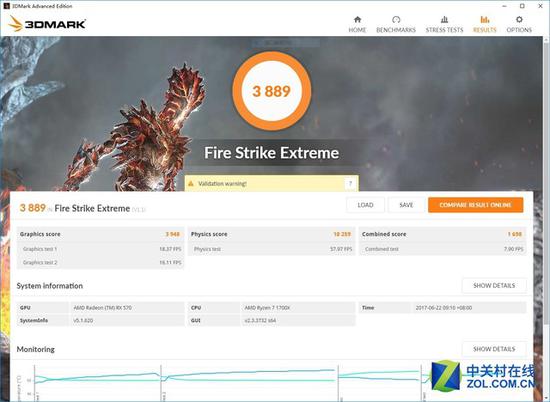Select the Combined score row
This screenshot has height=402, width=550.
click(x=443, y=234)
